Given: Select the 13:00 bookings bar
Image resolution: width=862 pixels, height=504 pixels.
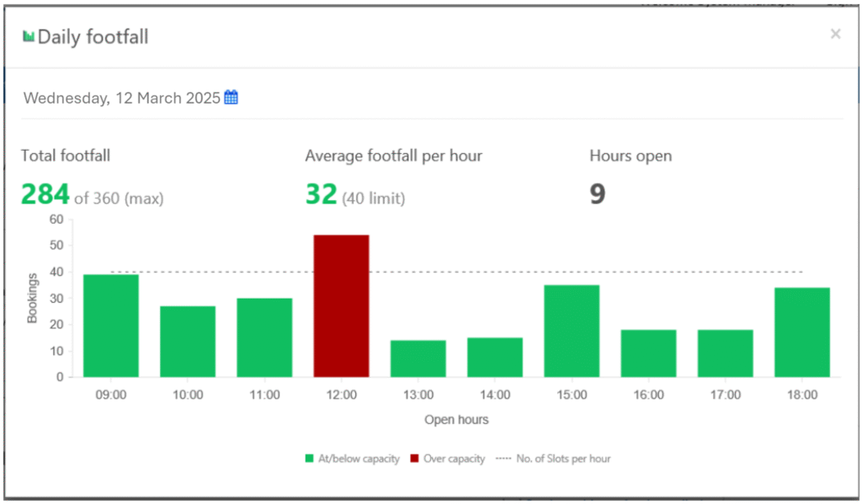Looking at the screenshot, I should point(418,359).
